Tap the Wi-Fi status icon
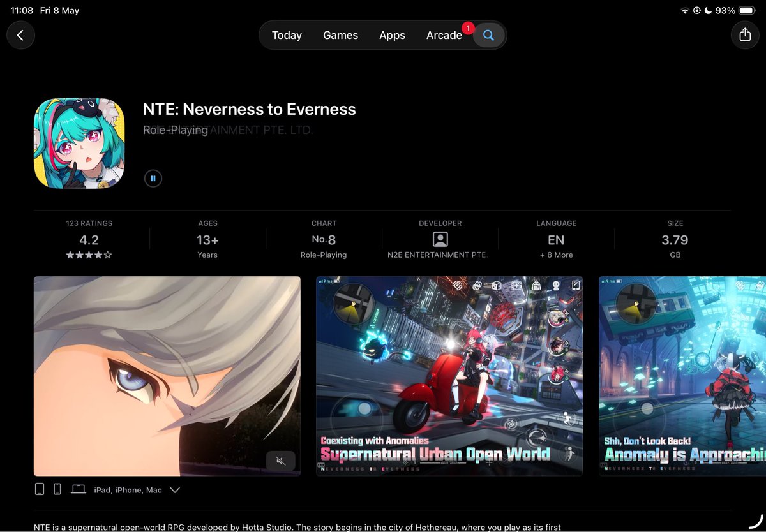This screenshot has width=766, height=532. tap(685, 11)
